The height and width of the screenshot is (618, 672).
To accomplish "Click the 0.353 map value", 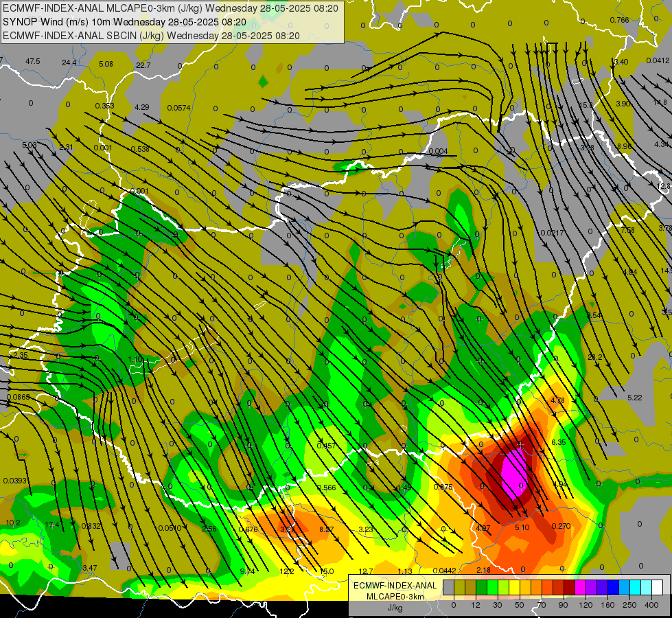I will pyautogui.click(x=104, y=106).
